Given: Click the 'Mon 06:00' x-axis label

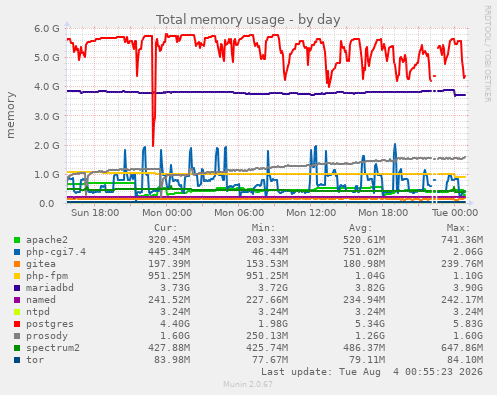Looking at the screenshot, I should 239,213.
